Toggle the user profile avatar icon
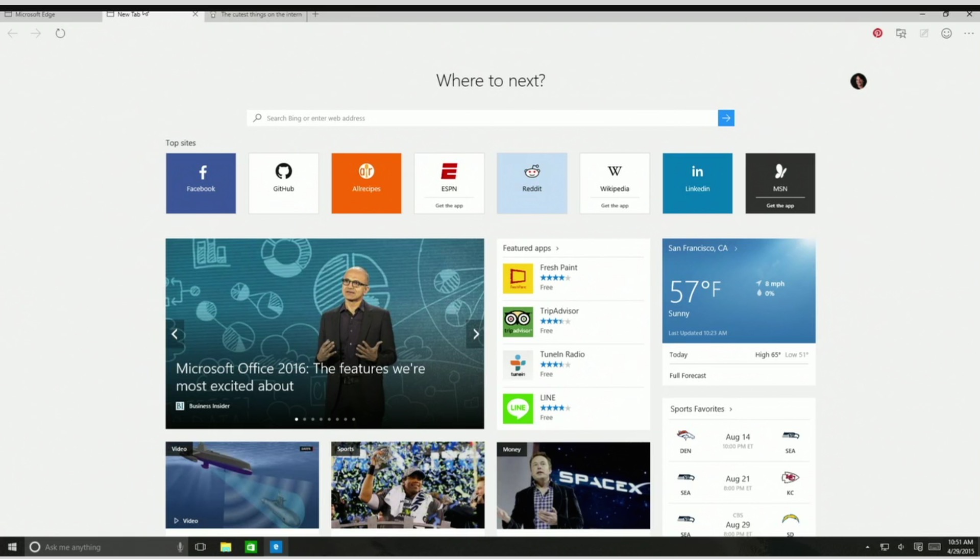980x559 pixels. click(x=858, y=81)
